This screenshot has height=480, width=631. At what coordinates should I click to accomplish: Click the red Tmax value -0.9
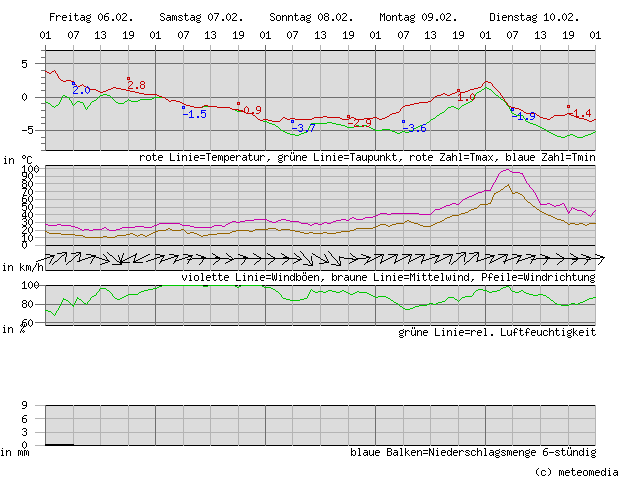(x=251, y=110)
